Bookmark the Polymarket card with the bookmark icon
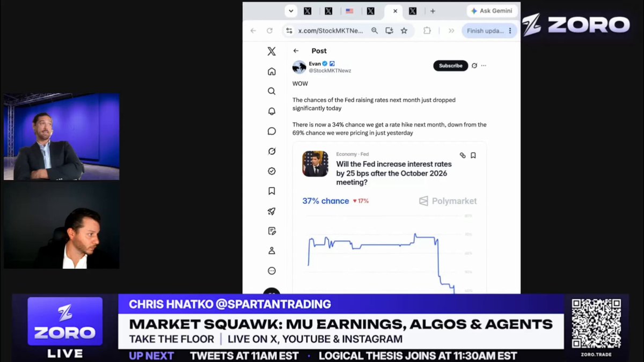Image resolution: width=644 pixels, height=362 pixels. [473, 156]
